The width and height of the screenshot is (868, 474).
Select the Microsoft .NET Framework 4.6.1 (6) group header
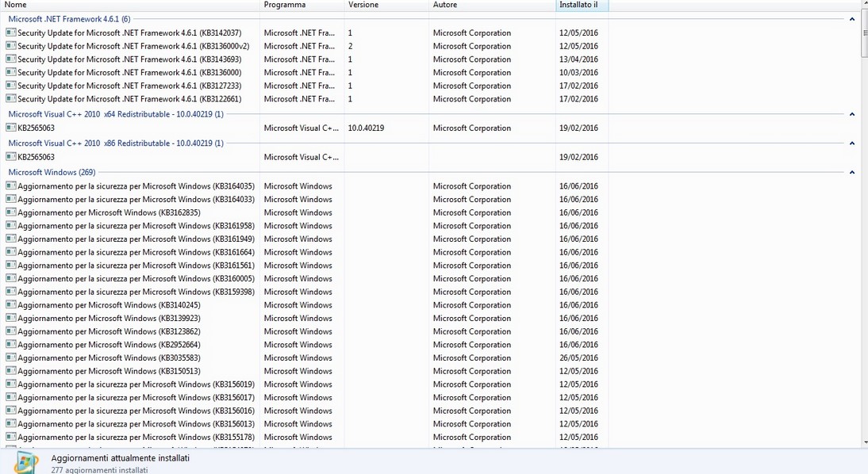click(69, 19)
